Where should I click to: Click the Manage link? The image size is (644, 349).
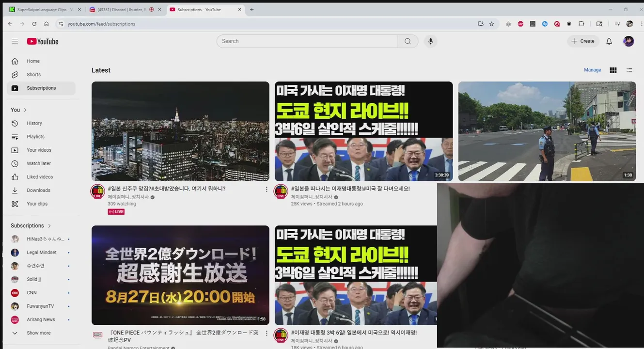point(592,70)
